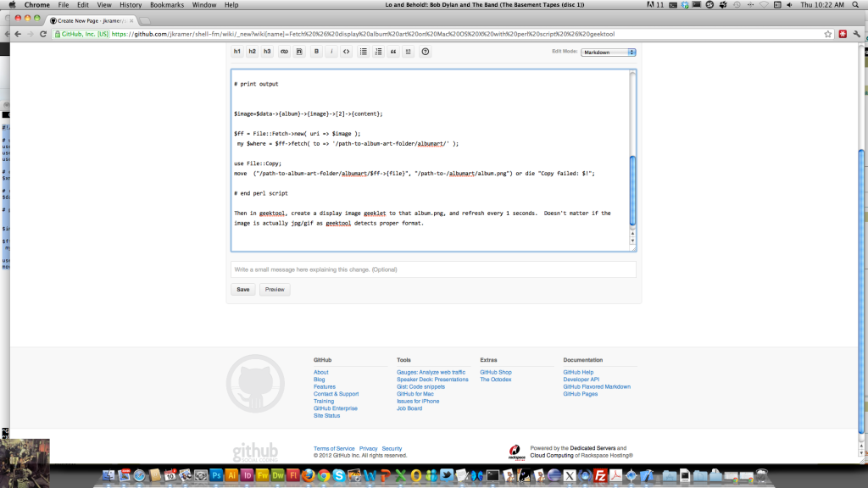Open Skype in the dock
The width and height of the screenshot is (868, 488).
[339, 475]
